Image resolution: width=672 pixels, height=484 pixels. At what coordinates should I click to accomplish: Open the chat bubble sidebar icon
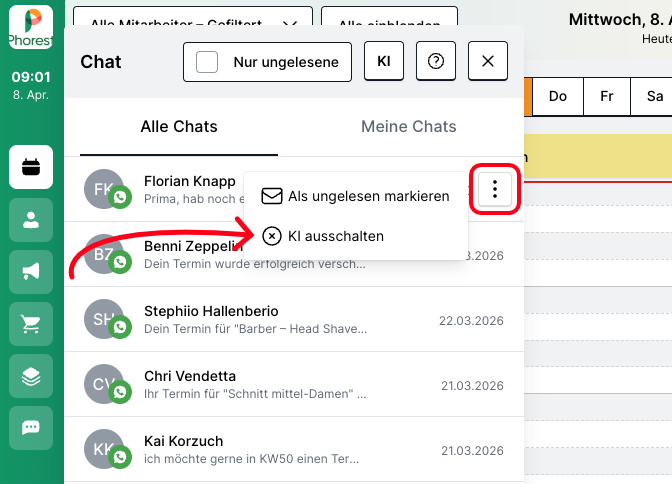pos(31,427)
